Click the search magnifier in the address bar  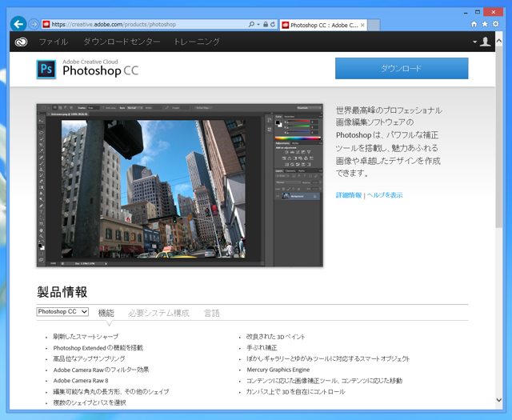(x=251, y=24)
